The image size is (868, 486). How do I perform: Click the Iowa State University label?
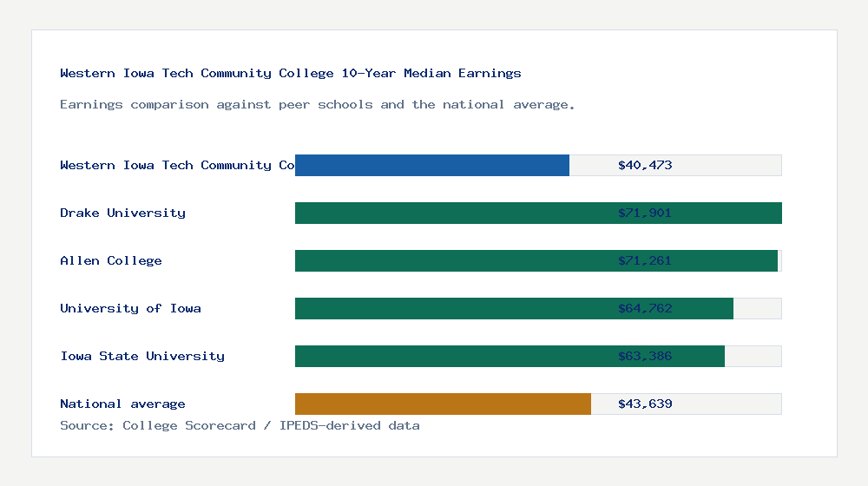point(142,356)
